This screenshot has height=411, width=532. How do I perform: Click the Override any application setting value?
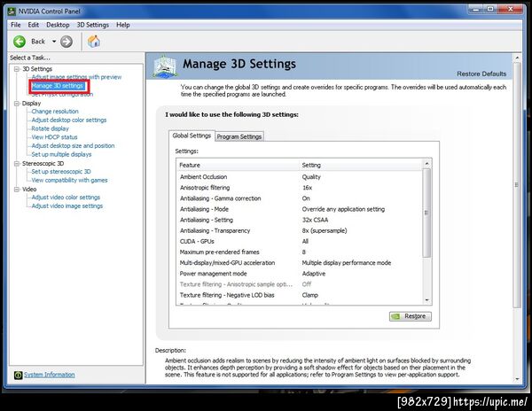[343, 209]
